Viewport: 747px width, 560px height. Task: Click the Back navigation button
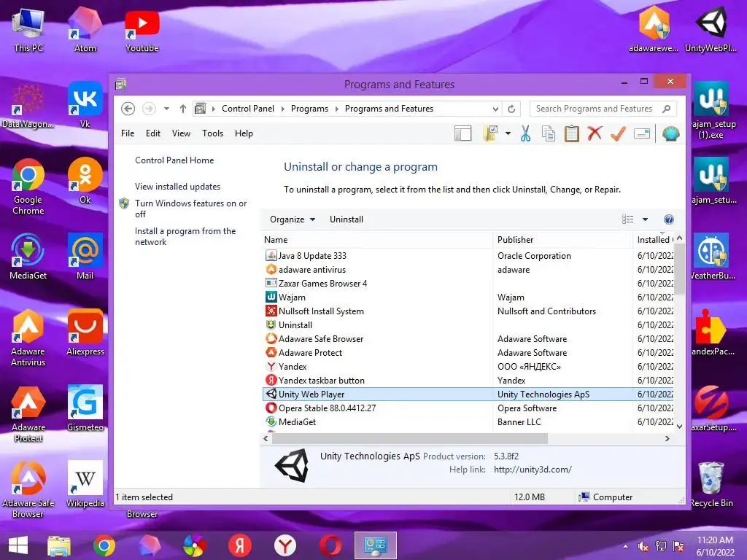coord(128,109)
